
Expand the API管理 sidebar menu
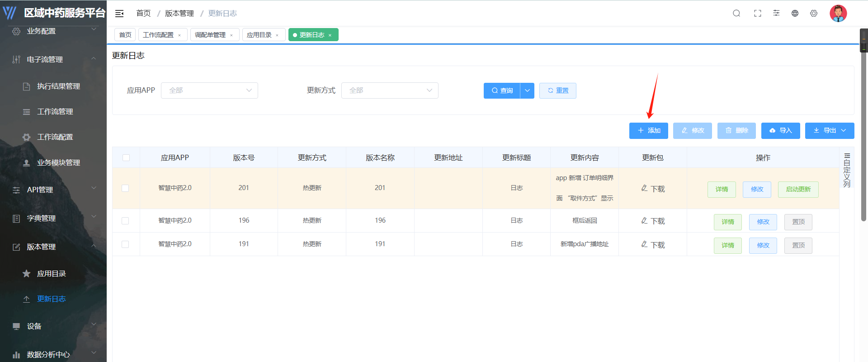[x=53, y=190]
